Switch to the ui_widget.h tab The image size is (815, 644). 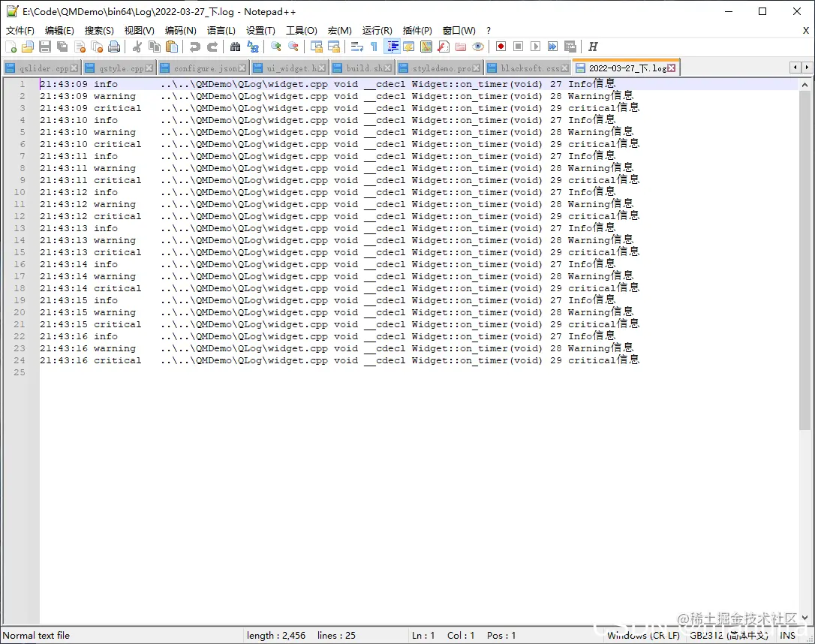click(x=289, y=68)
